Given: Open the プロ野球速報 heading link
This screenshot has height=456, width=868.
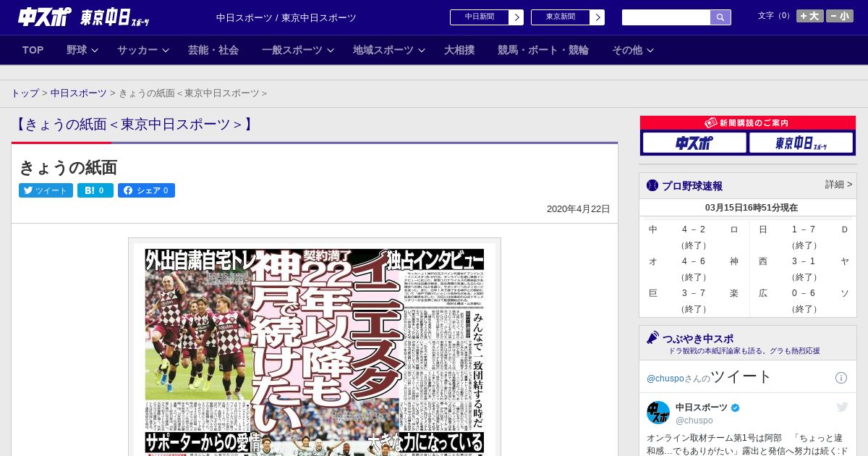Looking at the screenshot, I should [692, 186].
